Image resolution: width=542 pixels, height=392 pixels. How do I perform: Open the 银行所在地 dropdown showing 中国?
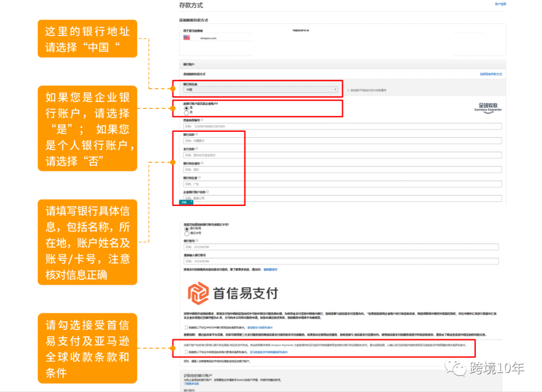point(260,89)
